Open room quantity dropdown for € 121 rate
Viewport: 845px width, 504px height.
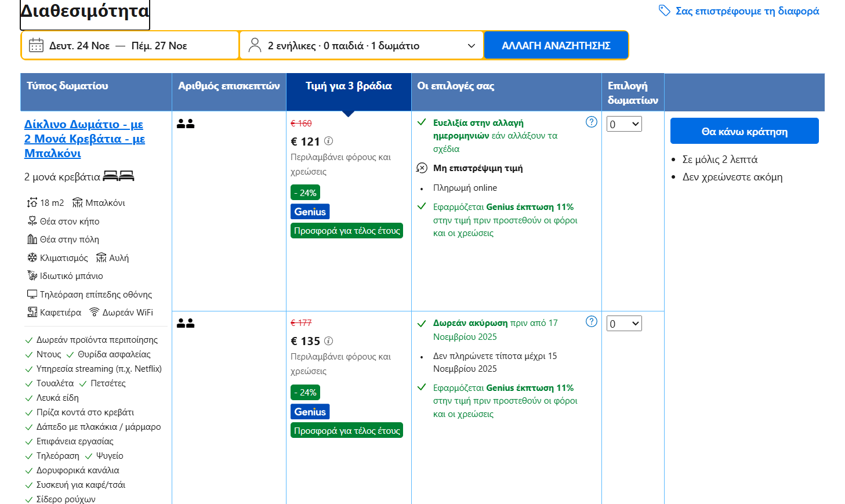[x=624, y=124]
